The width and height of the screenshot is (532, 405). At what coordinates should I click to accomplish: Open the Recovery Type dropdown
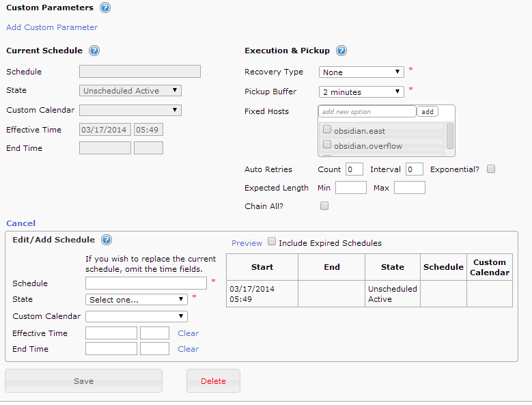point(361,72)
